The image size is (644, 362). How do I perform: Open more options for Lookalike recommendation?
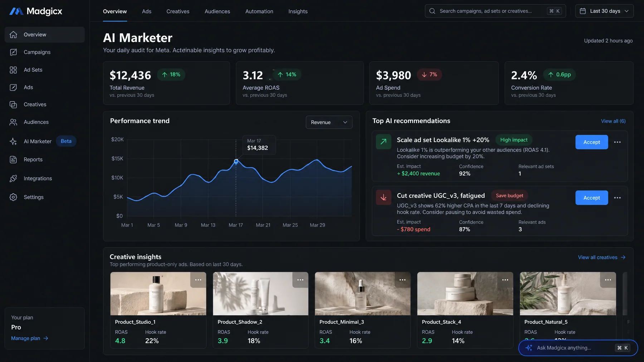tap(617, 142)
